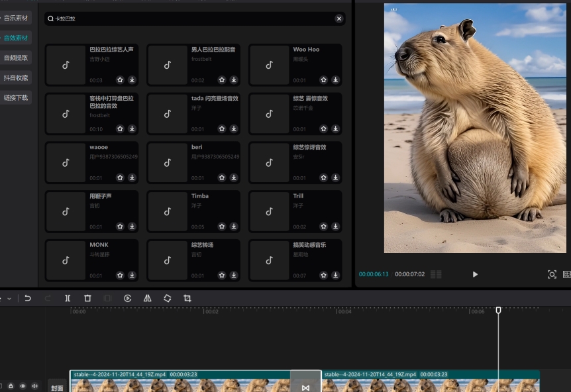Image resolution: width=571 pixels, height=392 pixels.
Task: Click the 封面 cover button
Action: click(58, 388)
